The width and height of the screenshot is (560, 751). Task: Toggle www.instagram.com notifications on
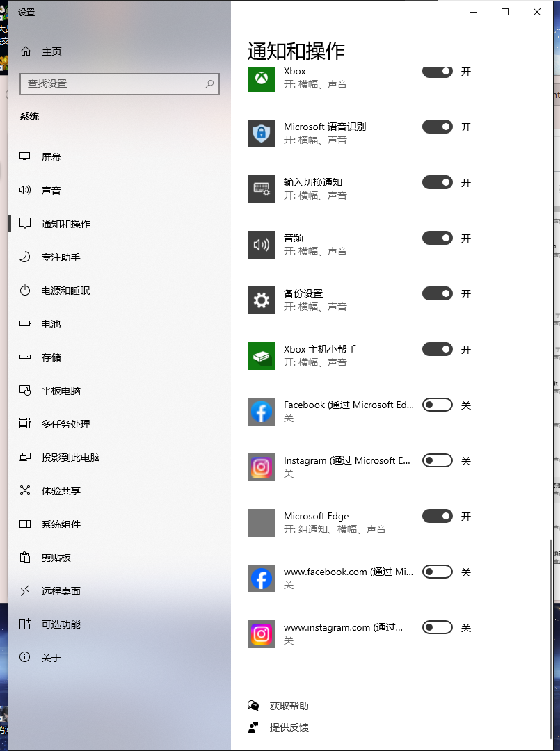coord(438,627)
